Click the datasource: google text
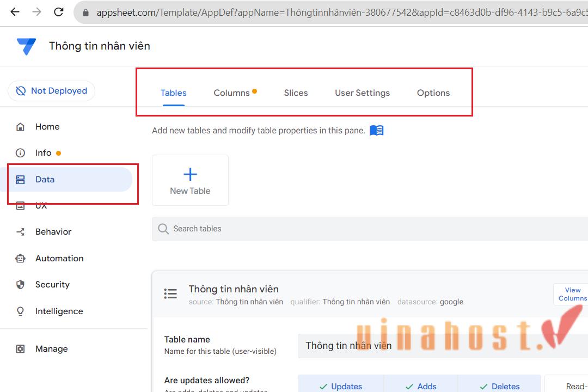 click(430, 302)
